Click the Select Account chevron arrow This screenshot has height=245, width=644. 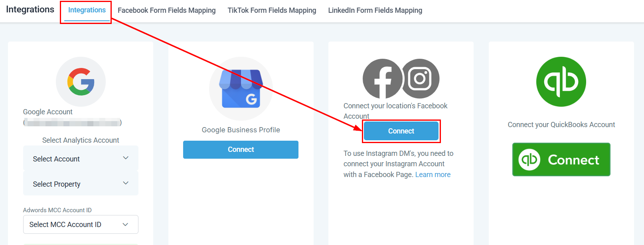[x=126, y=158]
